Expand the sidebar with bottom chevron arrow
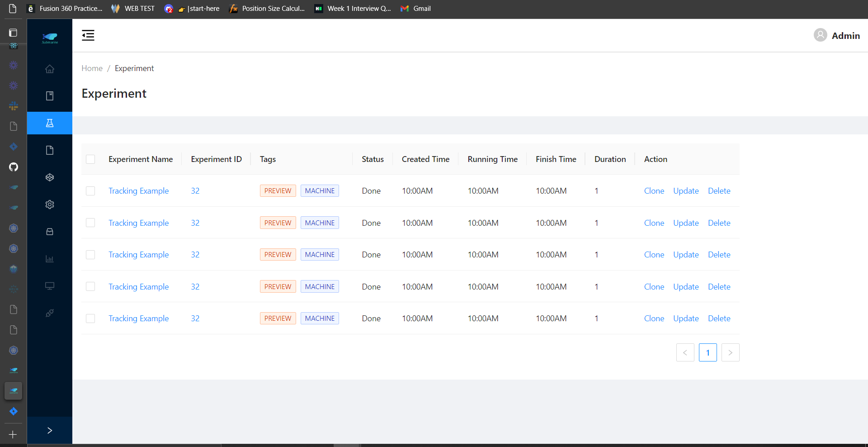868x447 pixels. click(50, 430)
